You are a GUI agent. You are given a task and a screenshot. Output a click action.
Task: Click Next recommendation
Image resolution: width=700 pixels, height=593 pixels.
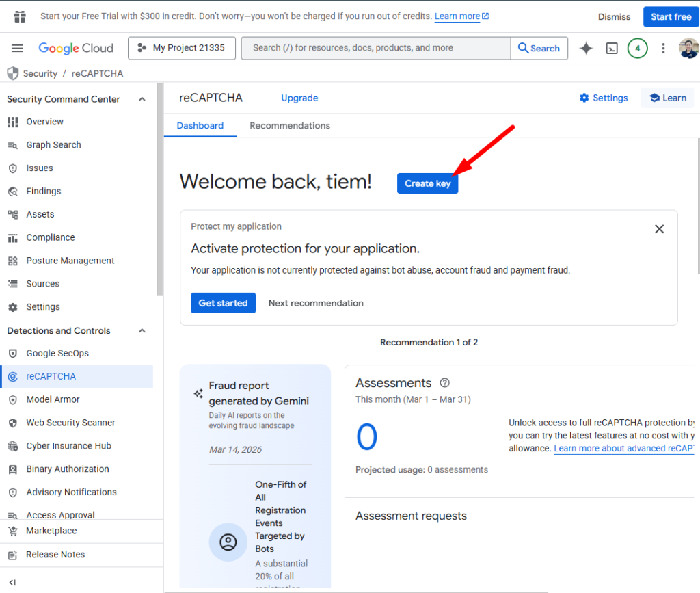[316, 303]
